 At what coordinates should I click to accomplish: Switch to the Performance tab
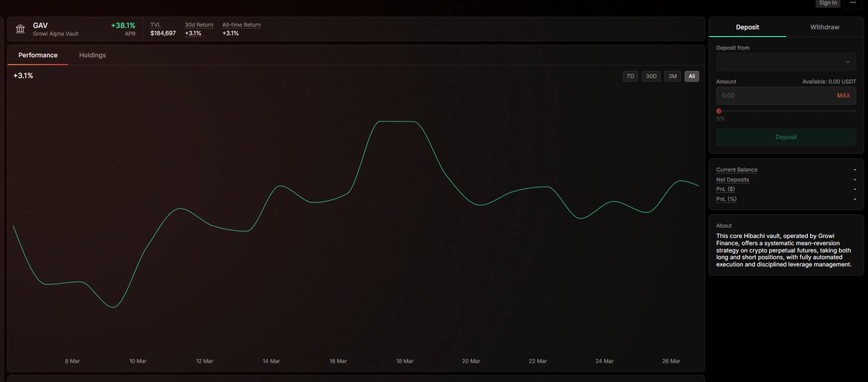(x=38, y=55)
